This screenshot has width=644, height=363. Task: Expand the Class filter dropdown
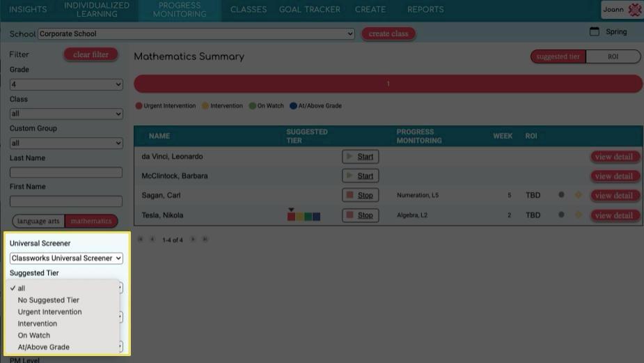tap(66, 114)
